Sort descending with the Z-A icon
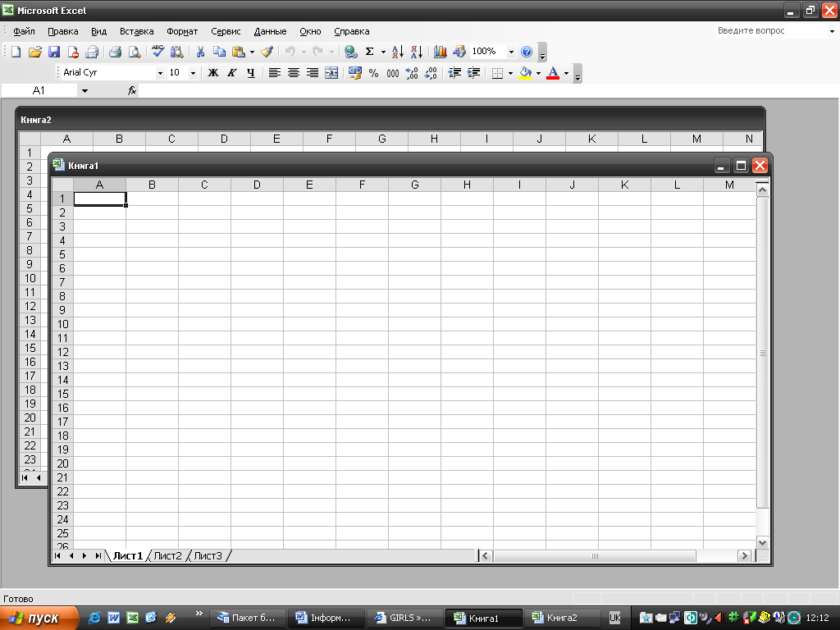The image size is (840, 630). [x=417, y=52]
